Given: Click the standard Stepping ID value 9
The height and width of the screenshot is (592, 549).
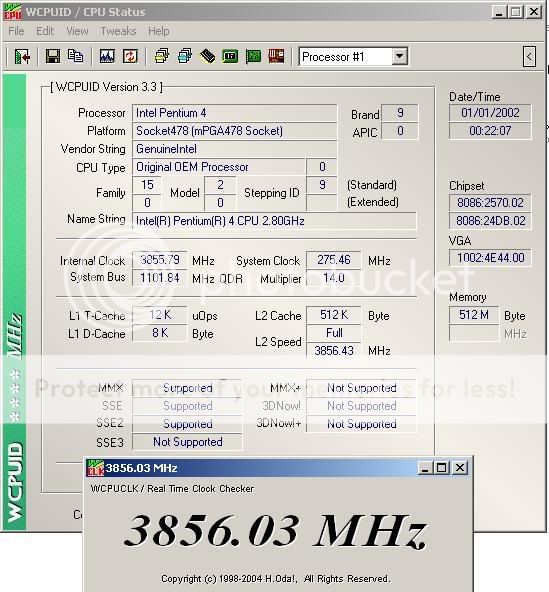Looking at the screenshot, I should coord(321,185).
